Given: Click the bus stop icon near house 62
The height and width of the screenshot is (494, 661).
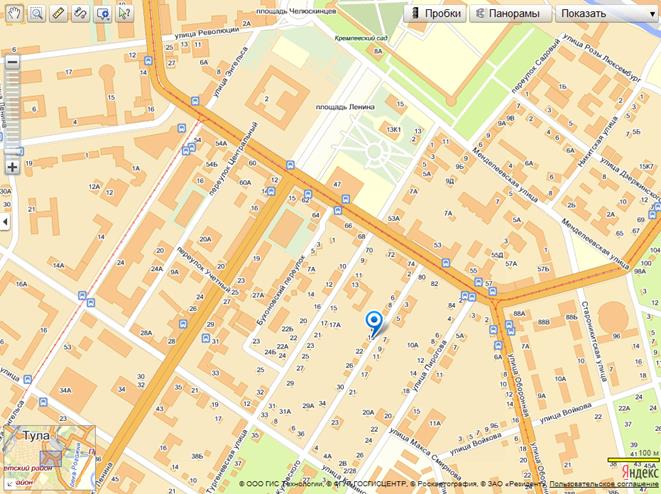Looking at the screenshot, I should (x=308, y=194).
